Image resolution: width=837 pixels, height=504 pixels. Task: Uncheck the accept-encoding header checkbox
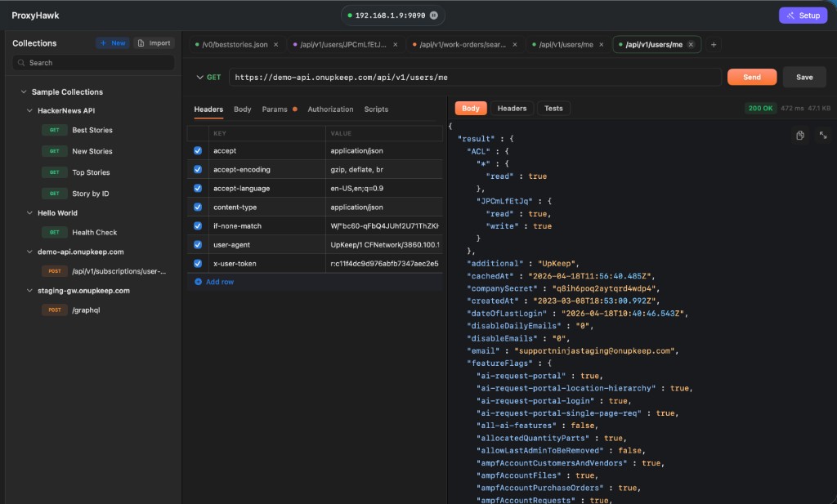coord(198,170)
